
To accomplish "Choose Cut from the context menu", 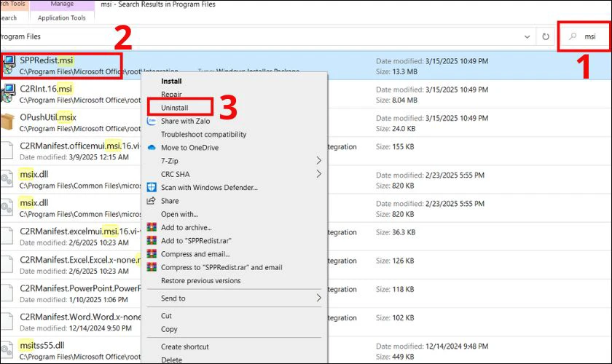I will point(166,316).
